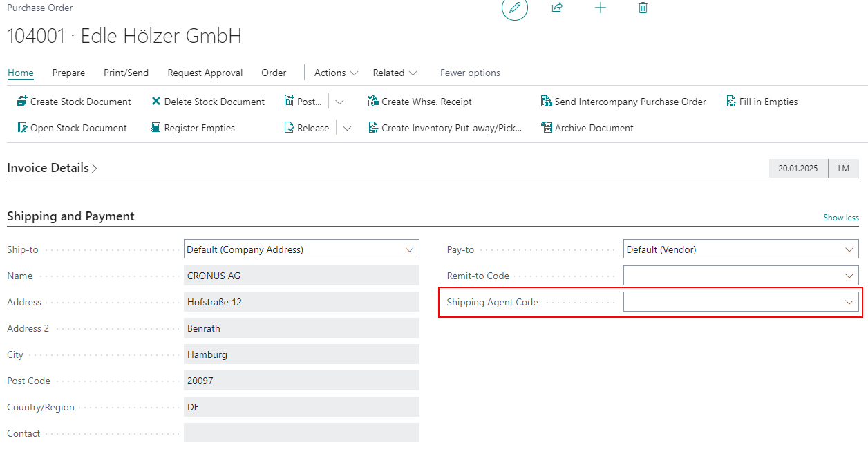Click the Show less link
The image size is (868, 474).
tap(840, 218)
